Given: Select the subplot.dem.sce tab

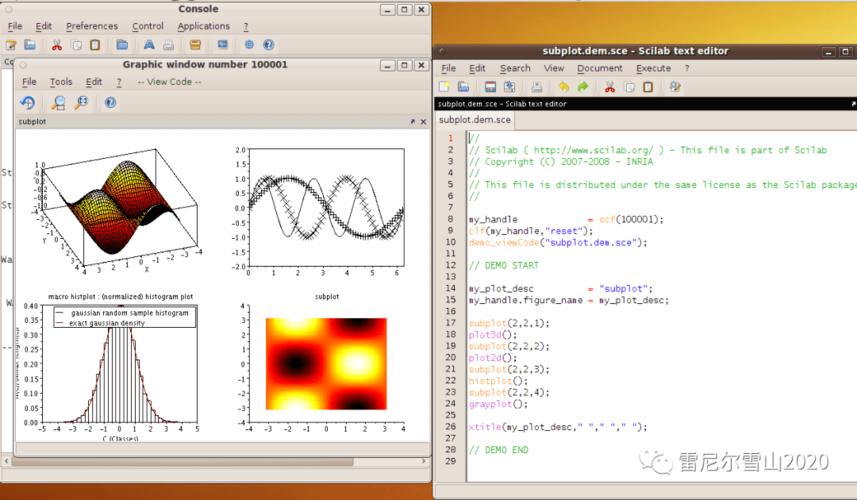Looking at the screenshot, I should [474, 119].
